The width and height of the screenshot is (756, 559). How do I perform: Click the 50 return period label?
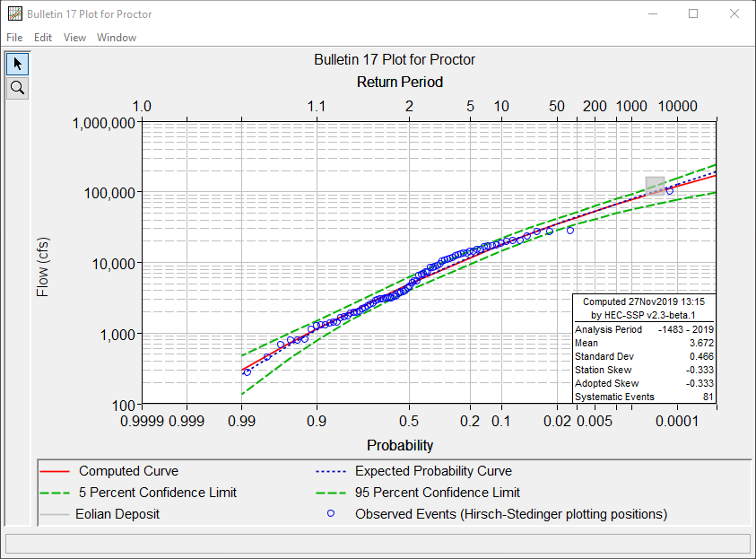pos(557,106)
